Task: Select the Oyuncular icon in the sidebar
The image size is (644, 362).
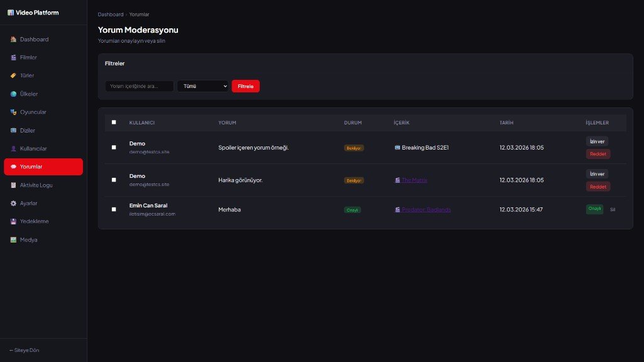Action: (x=14, y=112)
